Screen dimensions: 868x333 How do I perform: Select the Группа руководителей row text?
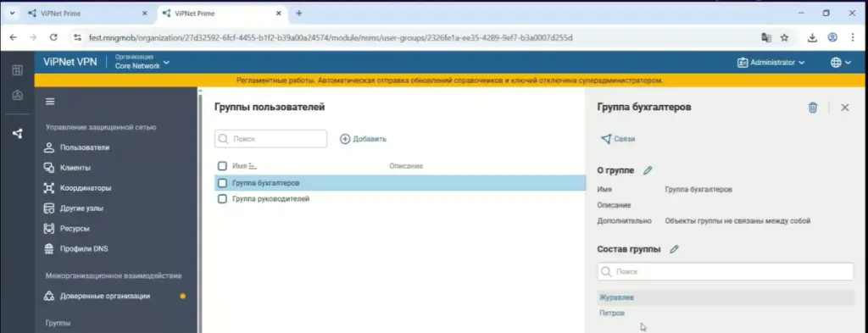[x=270, y=198]
